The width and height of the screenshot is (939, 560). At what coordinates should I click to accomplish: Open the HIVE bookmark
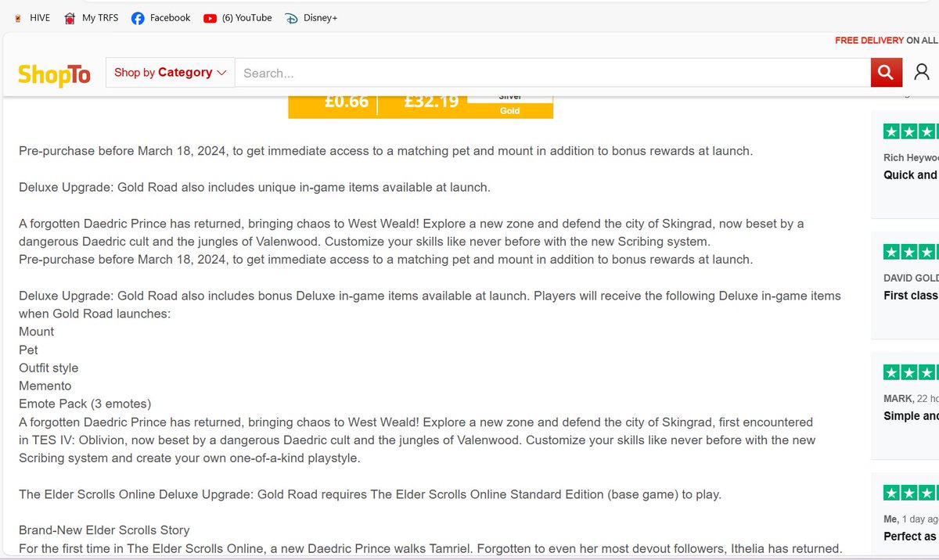(32, 18)
